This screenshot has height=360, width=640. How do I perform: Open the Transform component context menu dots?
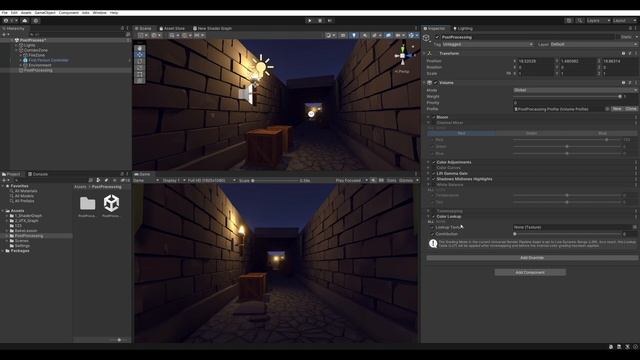(x=636, y=53)
